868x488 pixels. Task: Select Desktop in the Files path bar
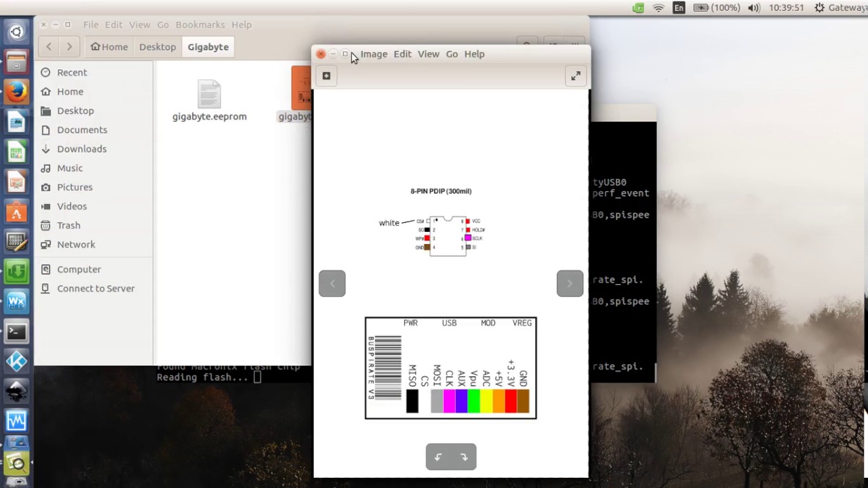pyautogui.click(x=157, y=47)
